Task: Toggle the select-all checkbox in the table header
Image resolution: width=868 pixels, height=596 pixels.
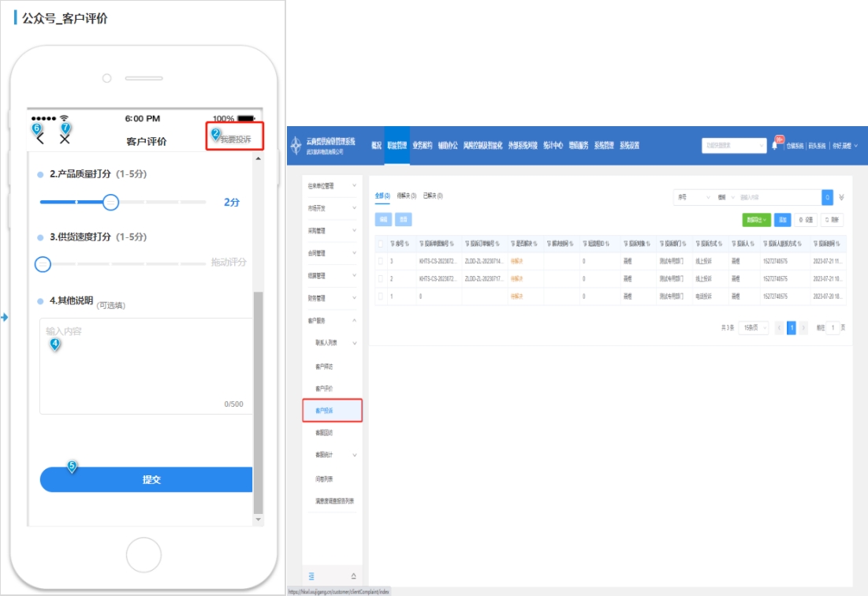Action: click(x=381, y=244)
